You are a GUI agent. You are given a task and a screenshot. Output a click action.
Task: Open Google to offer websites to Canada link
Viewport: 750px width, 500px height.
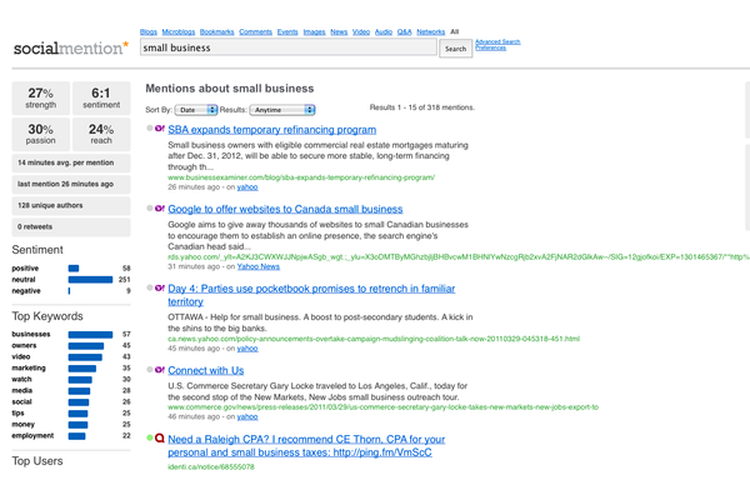[x=285, y=209]
